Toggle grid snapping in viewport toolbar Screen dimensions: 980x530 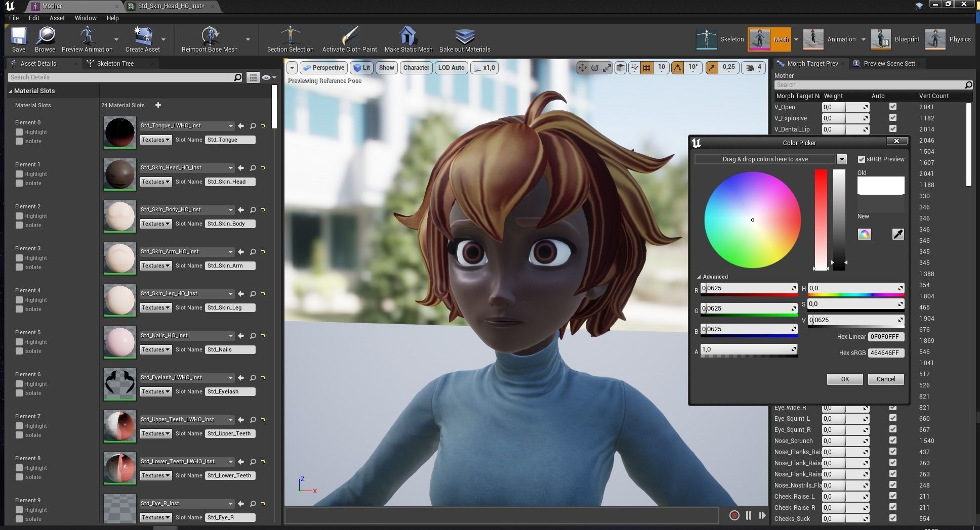pyautogui.click(x=646, y=68)
